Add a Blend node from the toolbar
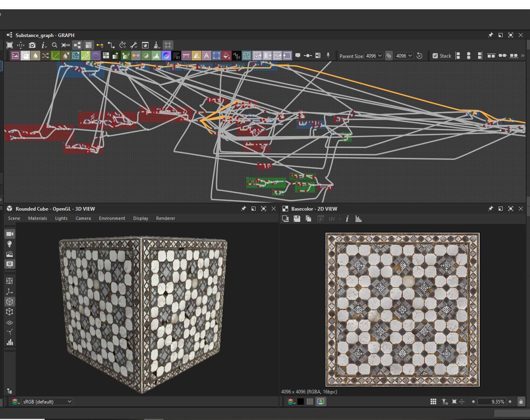530x420 pixels. pos(25,56)
